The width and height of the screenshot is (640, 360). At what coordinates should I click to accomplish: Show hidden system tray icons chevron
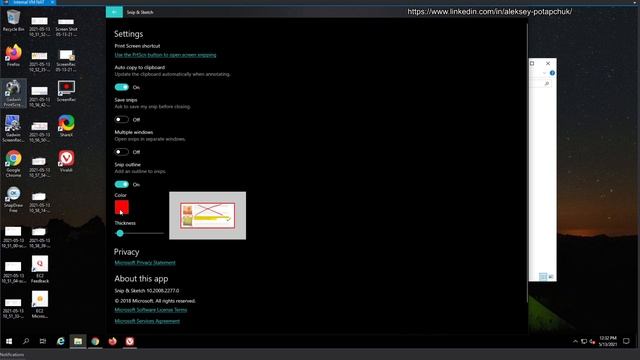click(575, 342)
